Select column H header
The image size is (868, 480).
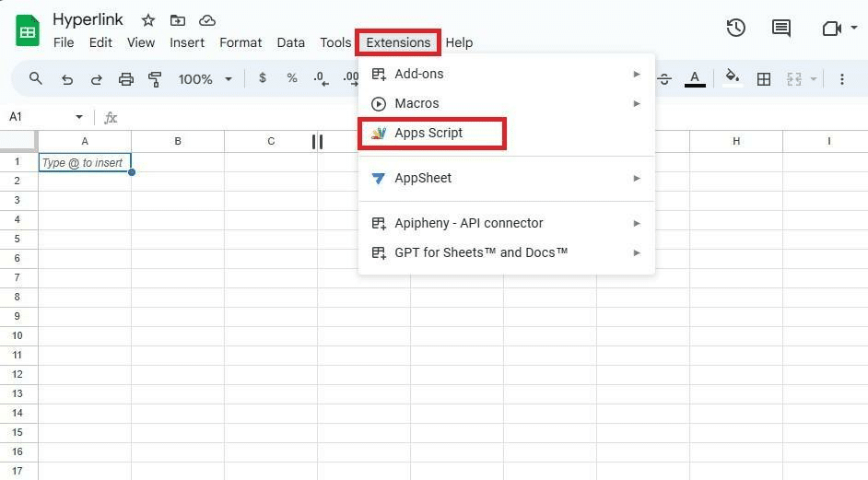pyautogui.click(x=736, y=141)
